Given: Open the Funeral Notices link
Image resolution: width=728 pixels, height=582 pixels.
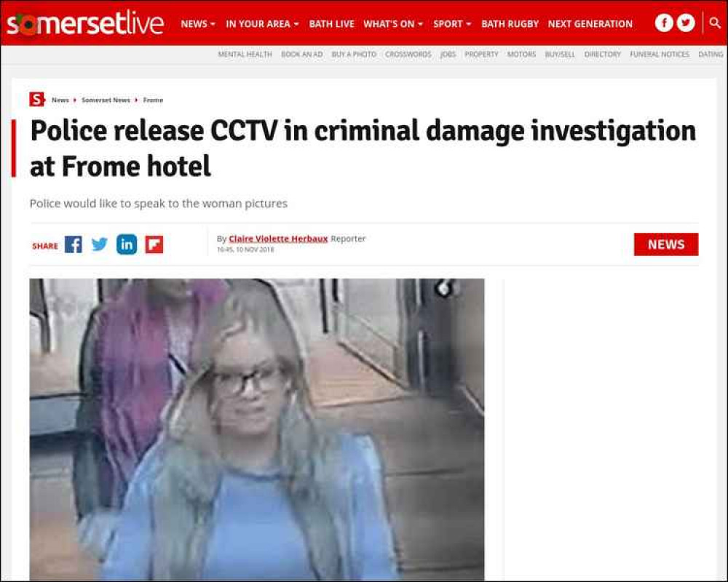Looking at the screenshot, I should point(660,55).
